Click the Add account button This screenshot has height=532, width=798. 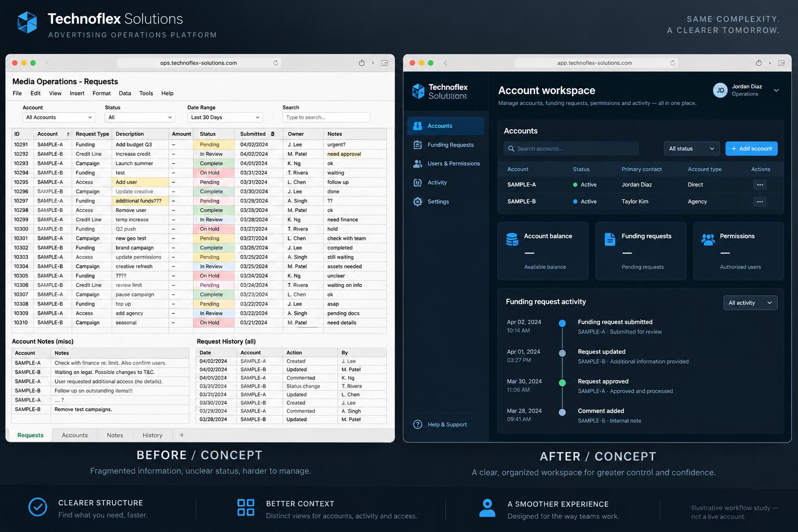751,149
